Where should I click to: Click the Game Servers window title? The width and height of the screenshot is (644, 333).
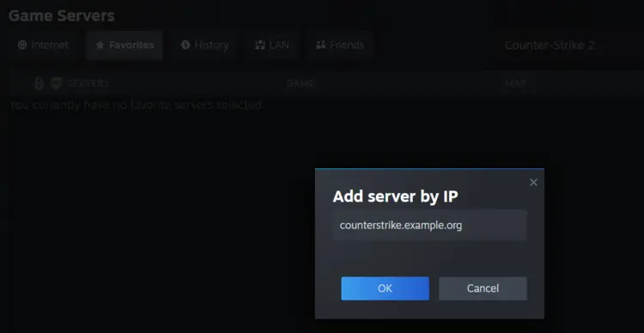tap(62, 16)
